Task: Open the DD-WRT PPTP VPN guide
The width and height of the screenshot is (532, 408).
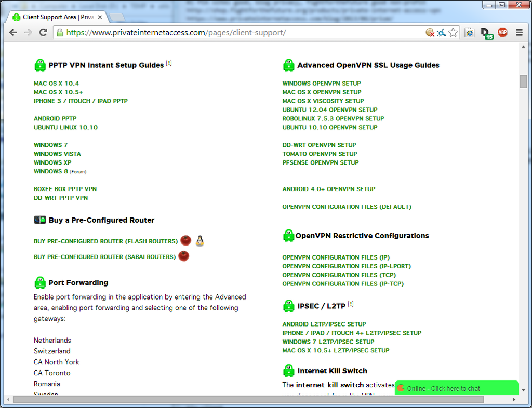Action: point(61,198)
